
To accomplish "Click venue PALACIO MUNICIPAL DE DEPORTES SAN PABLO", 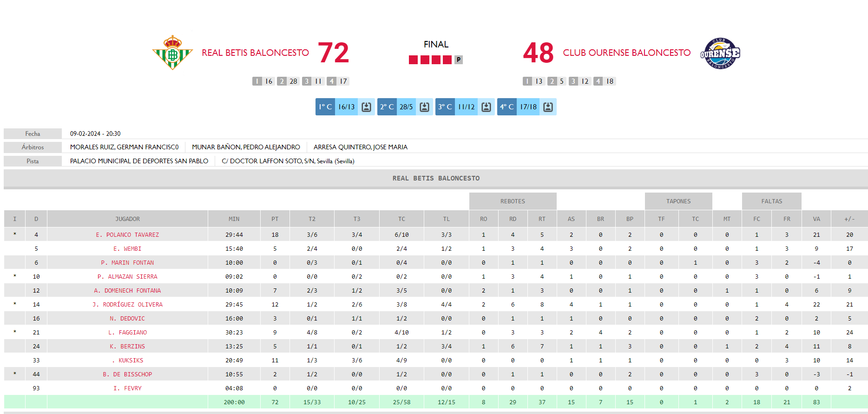I will [139, 161].
